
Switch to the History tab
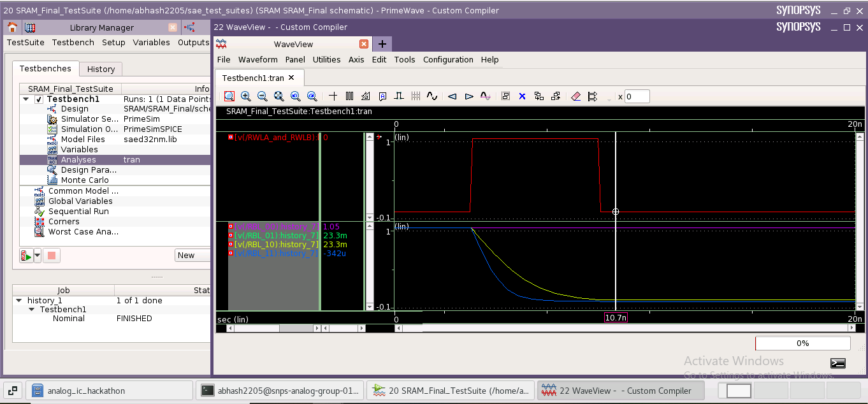coord(101,69)
